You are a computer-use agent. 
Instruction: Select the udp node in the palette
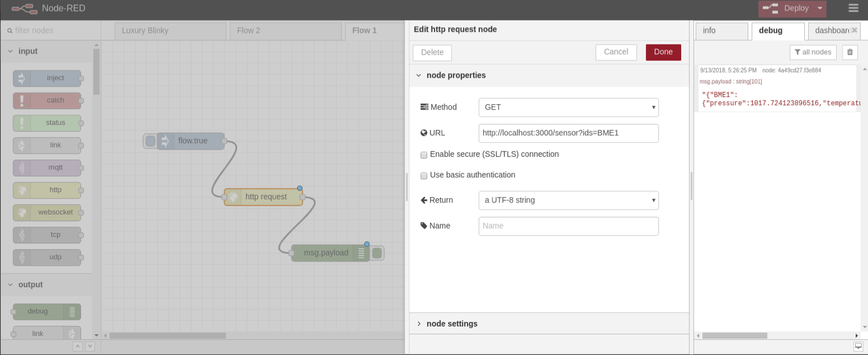[47, 257]
